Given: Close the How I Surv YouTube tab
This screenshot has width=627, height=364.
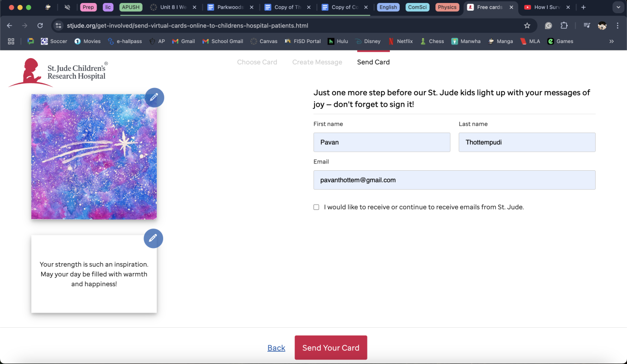Looking at the screenshot, I should tap(568, 7).
